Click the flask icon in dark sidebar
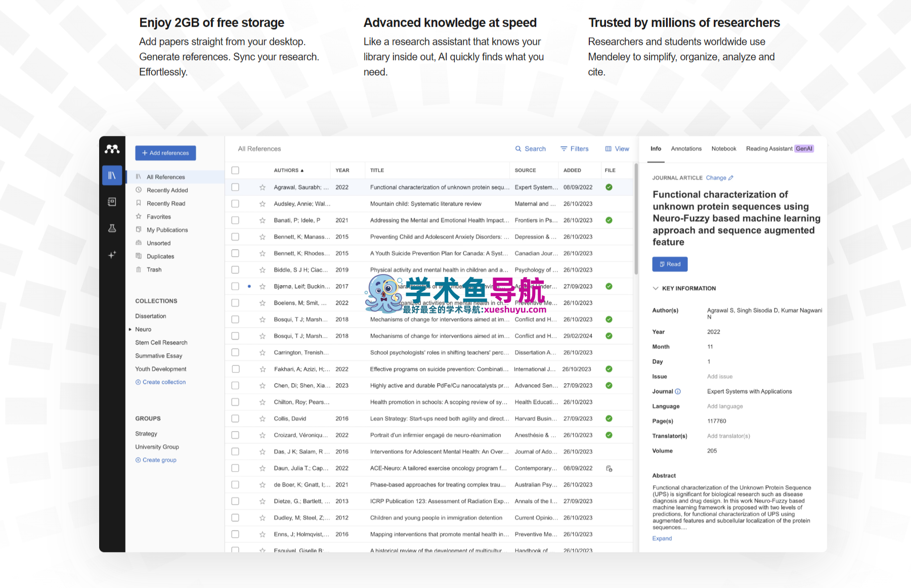Image resolution: width=911 pixels, height=588 pixels. [112, 229]
